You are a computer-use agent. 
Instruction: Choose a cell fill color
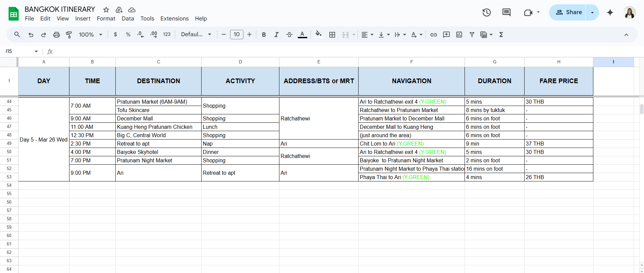point(319,35)
